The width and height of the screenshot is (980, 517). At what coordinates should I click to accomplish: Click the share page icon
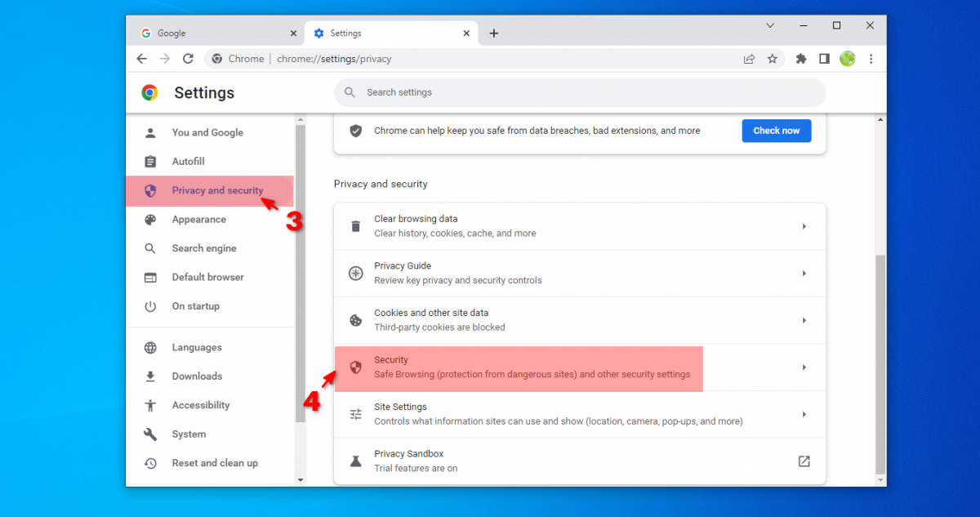[x=749, y=59]
